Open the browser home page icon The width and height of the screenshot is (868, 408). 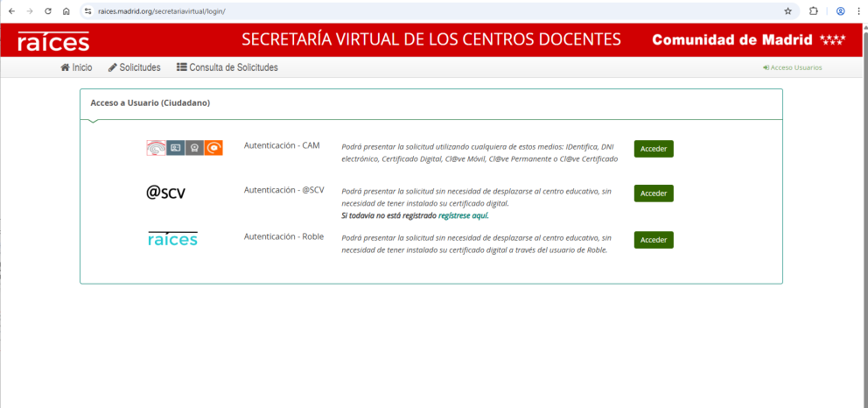66,11
